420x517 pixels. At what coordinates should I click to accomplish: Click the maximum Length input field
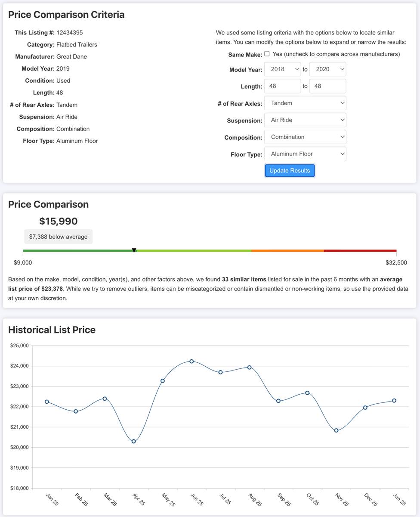327,86
